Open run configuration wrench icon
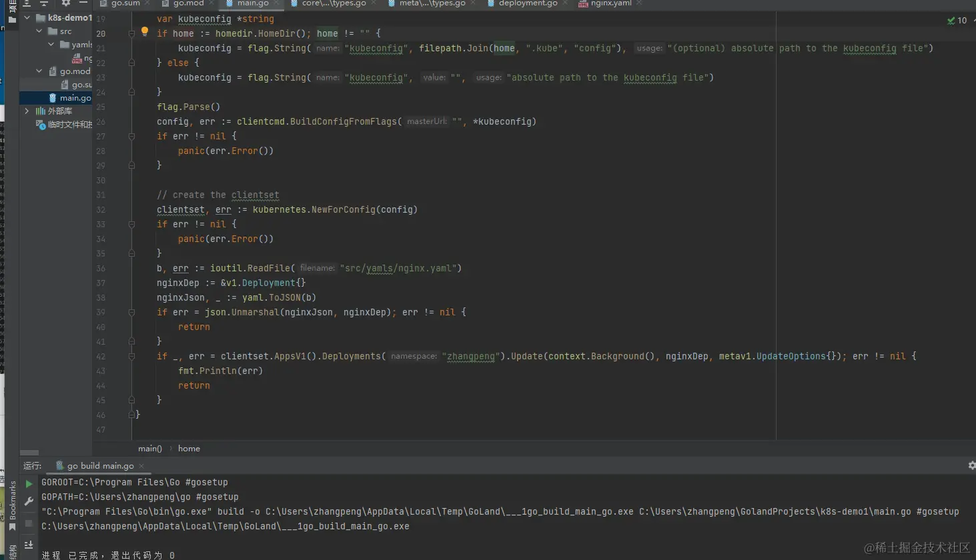The width and height of the screenshot is (976, 560). [29, 501]
